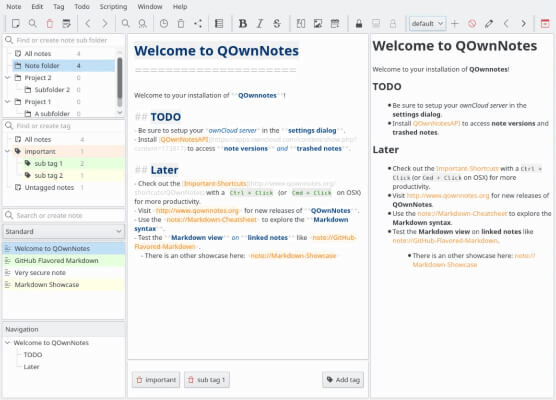
Task: Select Subfolder 2 in tree
Action: click(52, 90)
